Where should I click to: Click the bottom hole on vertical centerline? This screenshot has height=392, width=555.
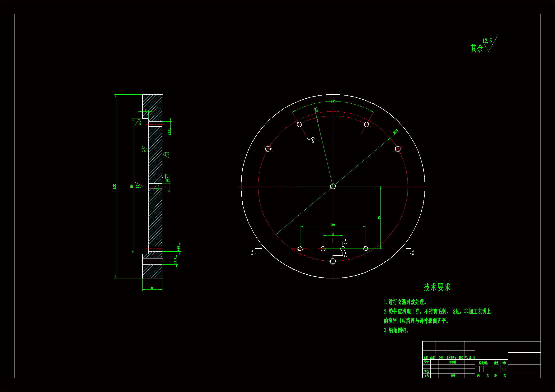(x=333, y=261)
